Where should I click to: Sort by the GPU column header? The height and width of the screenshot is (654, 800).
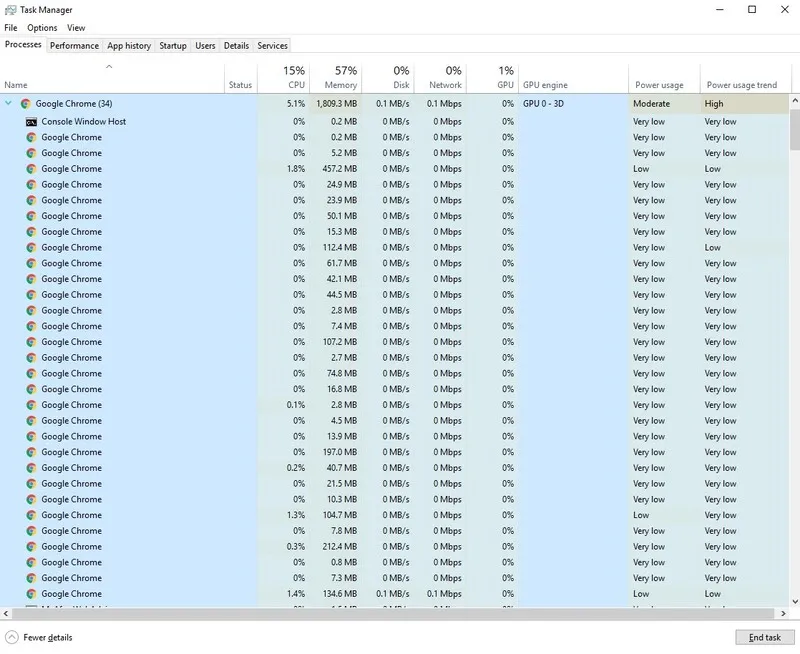point(492,78)
